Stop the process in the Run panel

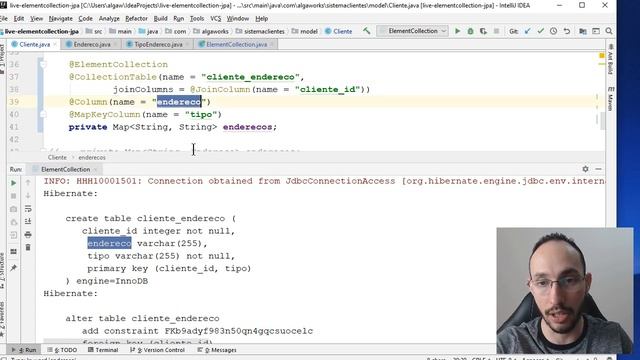click(x=13, y=196)
